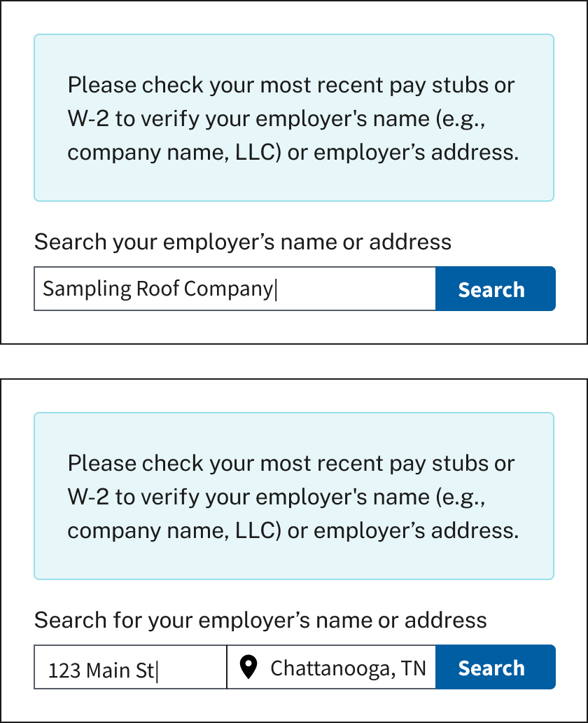Image resolution: width=588 pixels, height=723 pixels.
Task: Click the "W-2 to verify" line in upper notice
Action: [x=276, y=119]
